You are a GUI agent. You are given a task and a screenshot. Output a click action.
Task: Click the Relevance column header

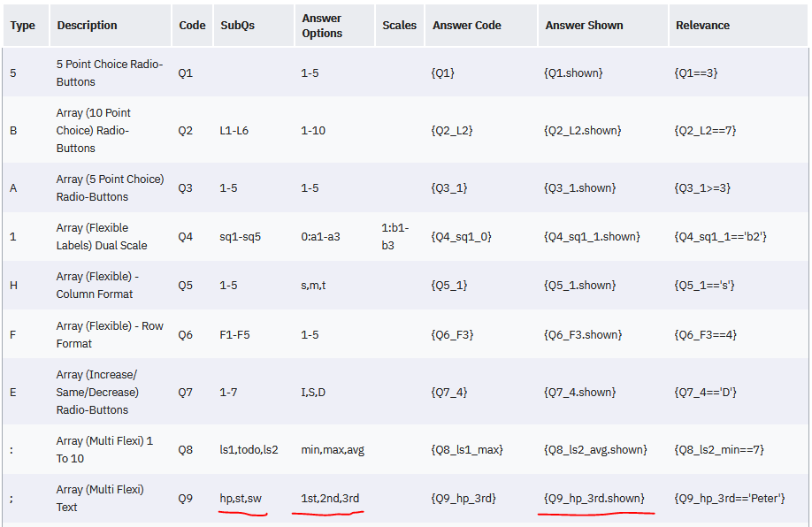click(702, 26)
